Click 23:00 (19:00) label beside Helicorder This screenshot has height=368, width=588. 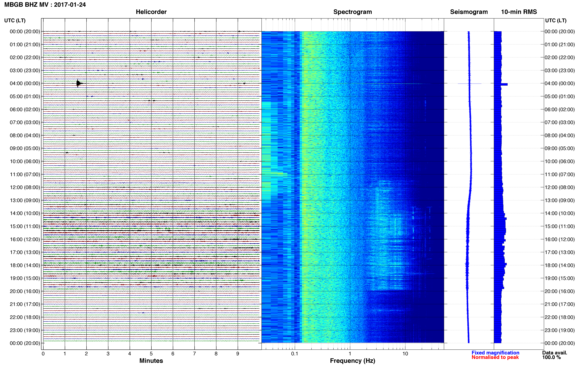25,330
